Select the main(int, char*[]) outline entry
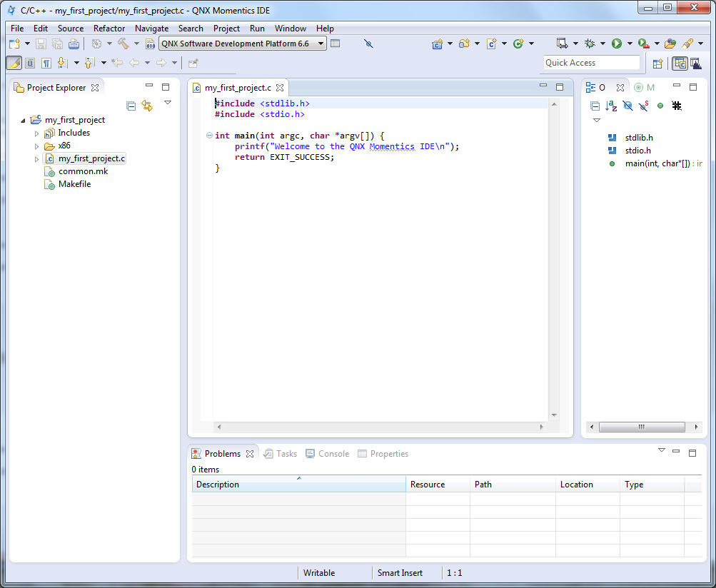Screen dimensions: 716x588 tap(655, 163)
